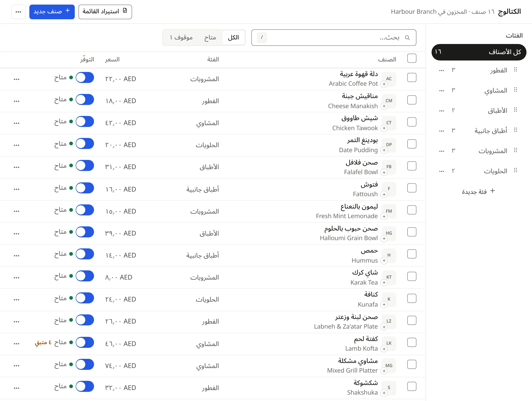Open options menu for أطباق جانبية category
Image resolution: width=532 pixels, height=401 pixels.
442,131
